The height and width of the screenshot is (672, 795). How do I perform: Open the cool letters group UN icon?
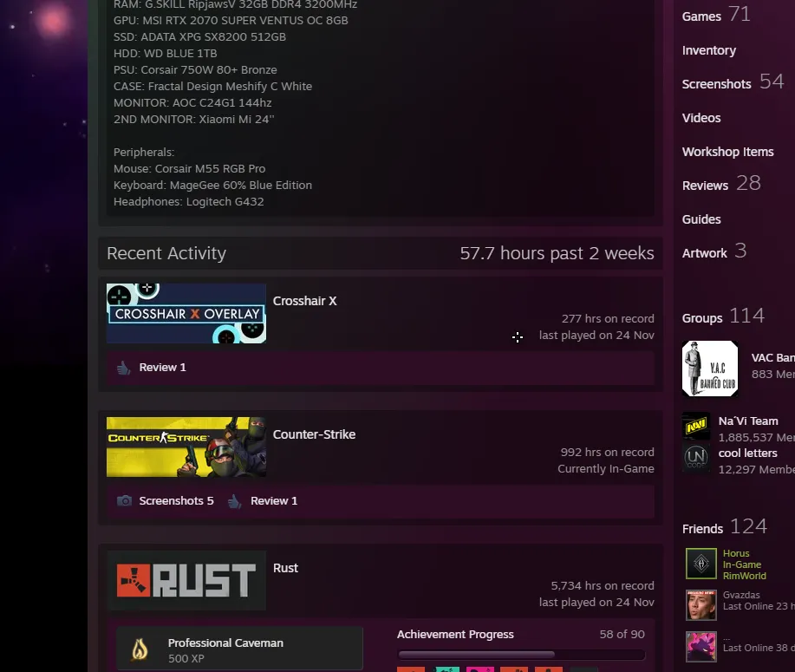(x=696, y=458)
